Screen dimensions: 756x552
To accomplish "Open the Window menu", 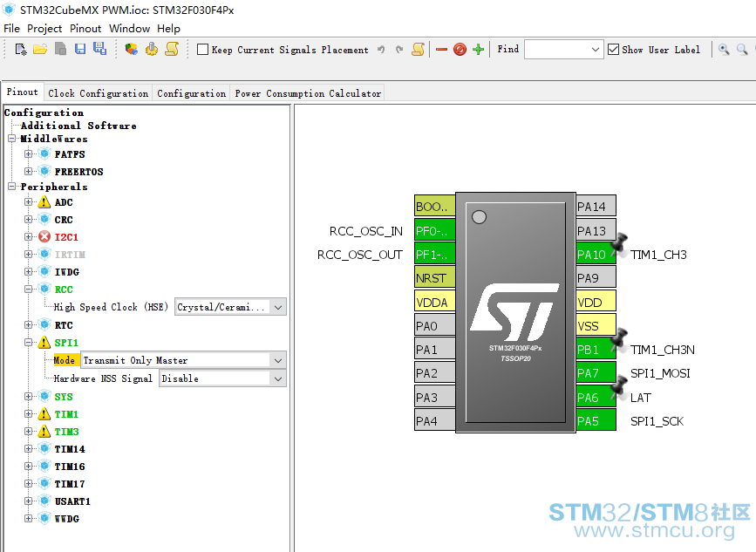I will [129, 29].
